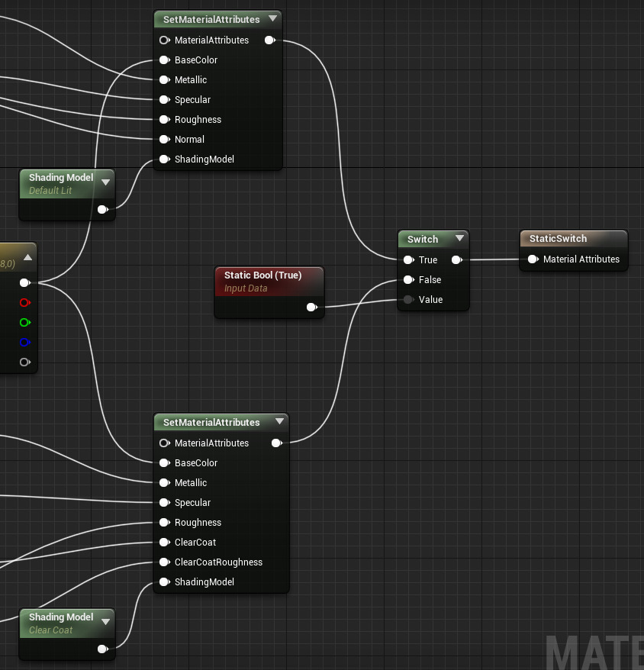Open the Switch node's dropdown arrow

tap(459, 238)
